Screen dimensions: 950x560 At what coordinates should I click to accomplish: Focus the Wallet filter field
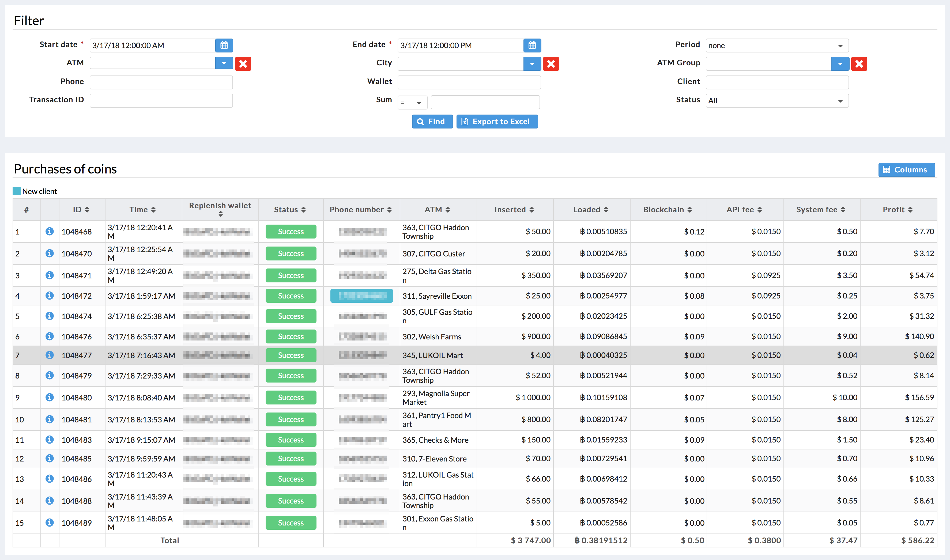(469, 82)
